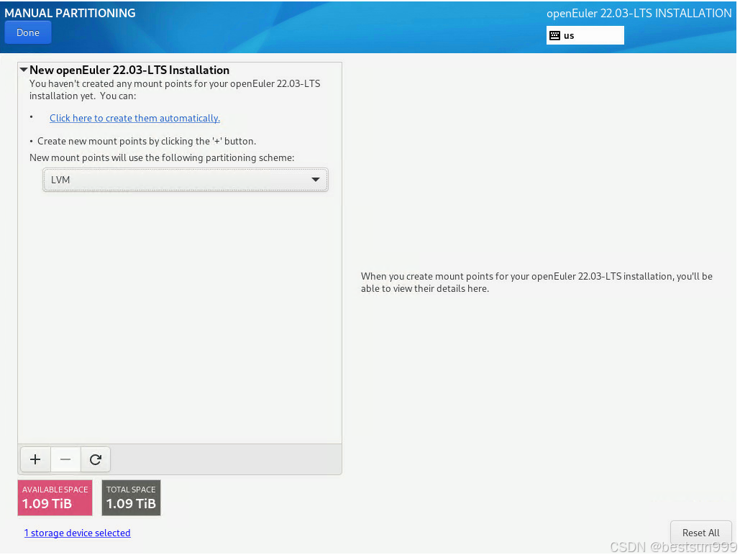Open the '1 storage device selected' link
Image resolution: width=740 pixels, height=560 pixels.
(x=78, y=533)
